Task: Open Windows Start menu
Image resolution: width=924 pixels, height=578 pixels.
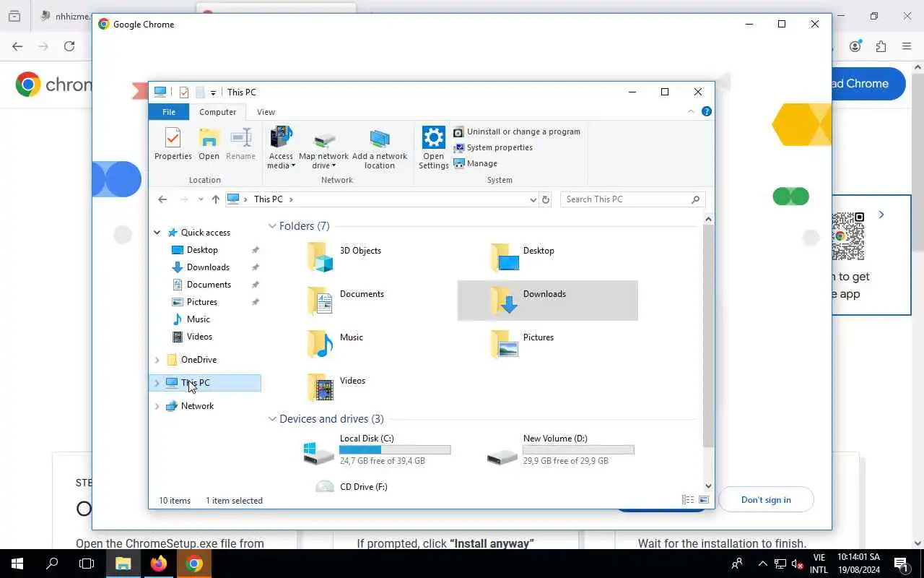Action: click(17, 564)
